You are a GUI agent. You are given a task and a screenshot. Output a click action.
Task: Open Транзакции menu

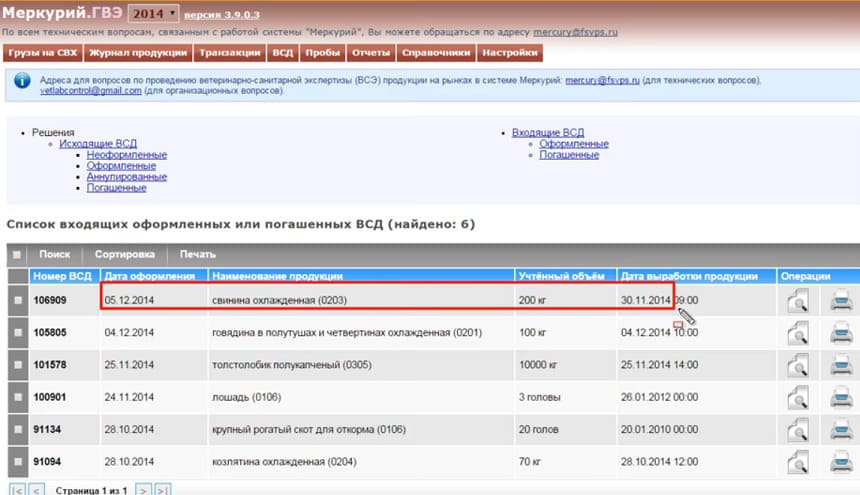coord(230,53)
